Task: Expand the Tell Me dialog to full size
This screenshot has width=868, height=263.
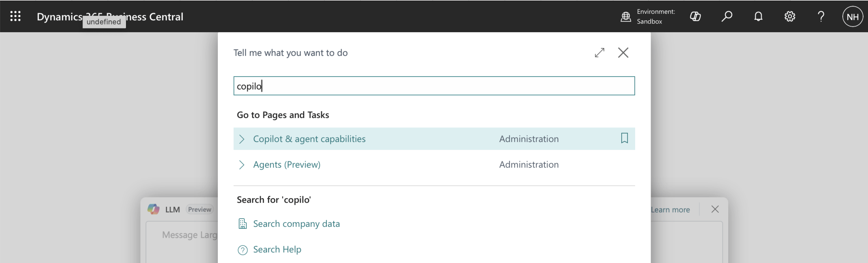Action: pos(599,53)
